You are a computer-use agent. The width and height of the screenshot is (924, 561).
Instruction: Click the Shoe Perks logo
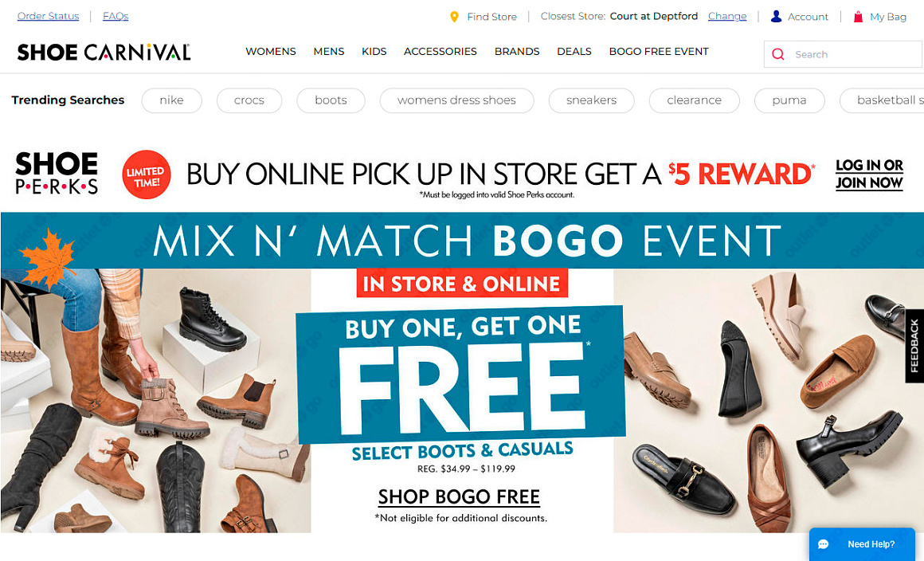tap(57, 173)
